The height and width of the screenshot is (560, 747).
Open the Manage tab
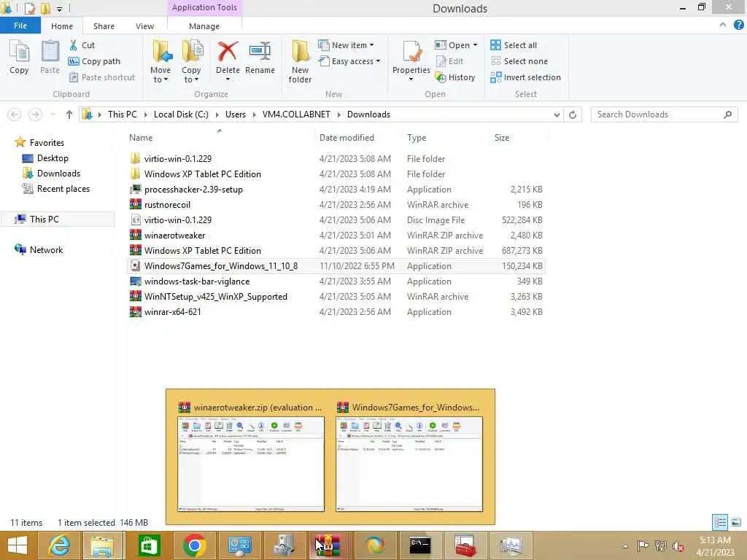pyautogui.click(x=204, y=26)
